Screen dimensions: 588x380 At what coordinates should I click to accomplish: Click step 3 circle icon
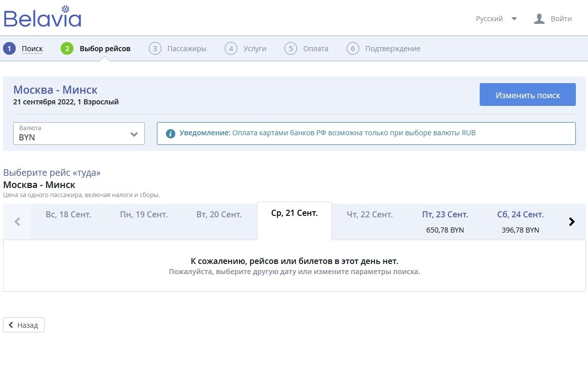click(155, 49)
